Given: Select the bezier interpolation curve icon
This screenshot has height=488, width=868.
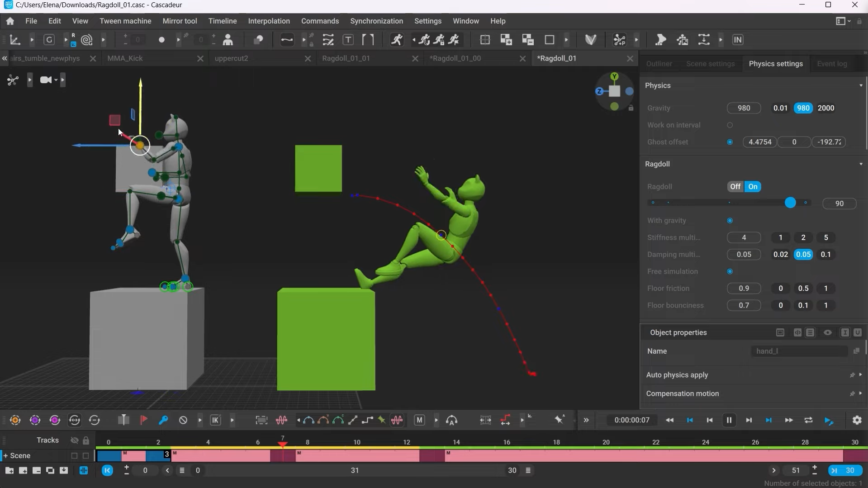Looking at the screenshot, I should [308, 420].
